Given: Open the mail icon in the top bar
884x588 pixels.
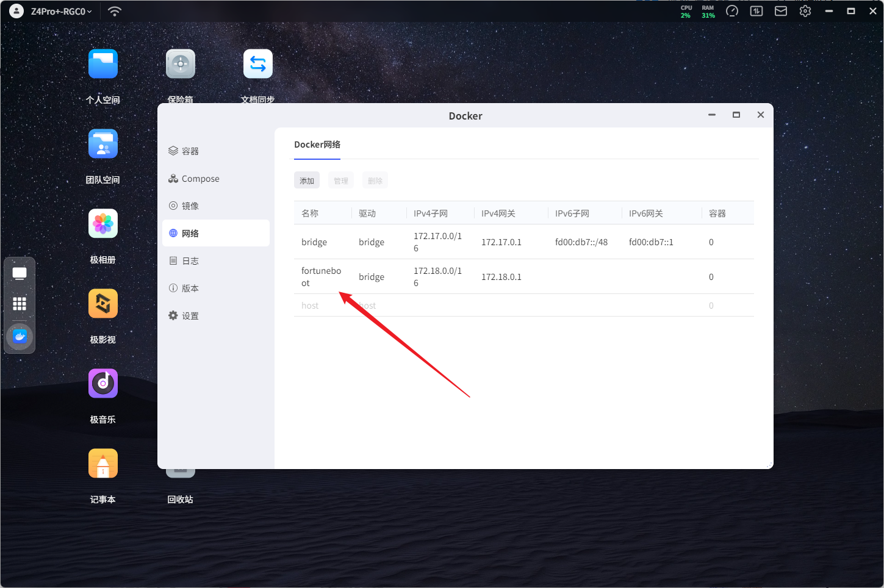Looking at the screenshot, I should (780, 11).
